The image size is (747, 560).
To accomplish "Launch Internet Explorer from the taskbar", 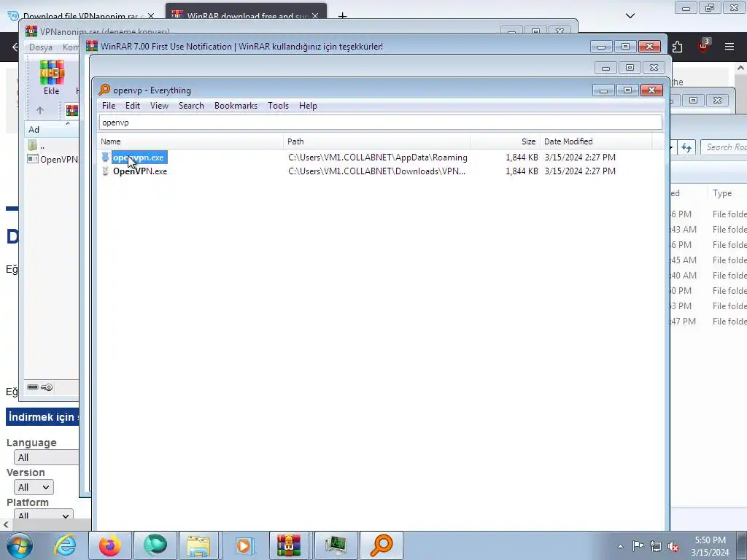I will tap(65, 545).
